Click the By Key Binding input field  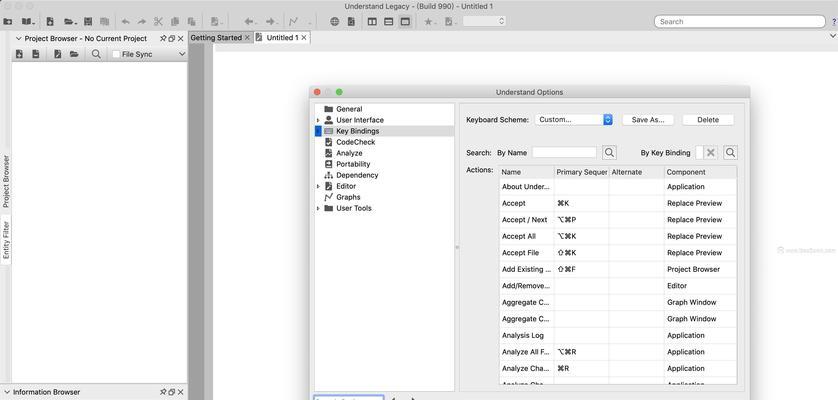coord(699,152)
